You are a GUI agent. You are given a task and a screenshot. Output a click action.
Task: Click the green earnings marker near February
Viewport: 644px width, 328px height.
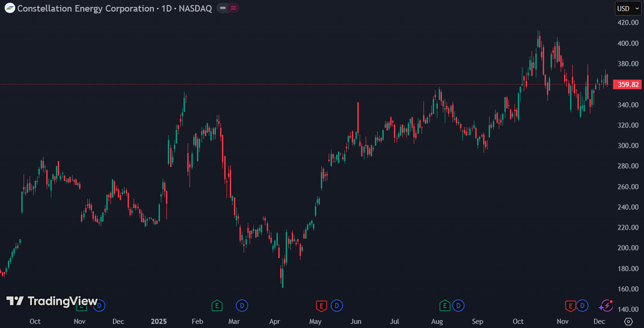click(x=217, y=305)
